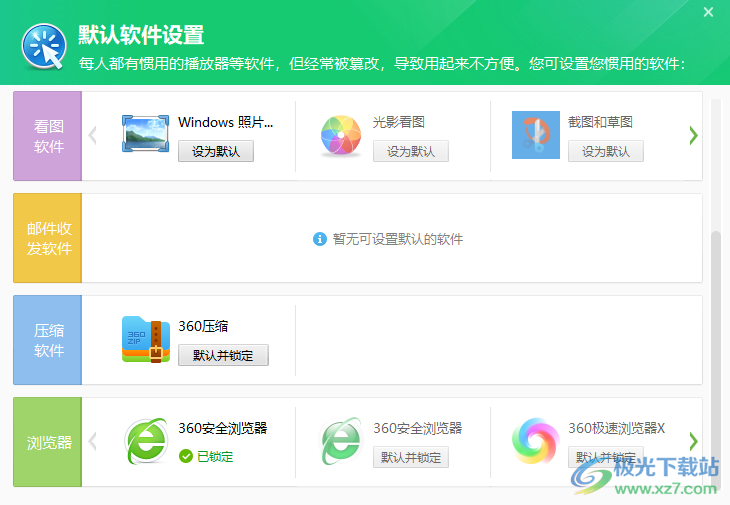Click the 截图和草图 scissors icon
Screen dimensions: 730x505
click(x=536, y=135)
